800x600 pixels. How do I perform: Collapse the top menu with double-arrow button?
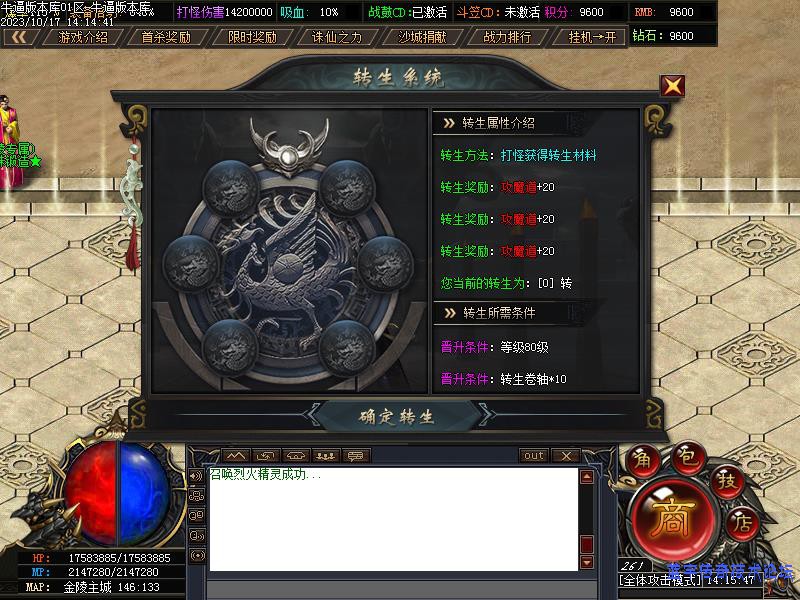[x=19, y=37]
